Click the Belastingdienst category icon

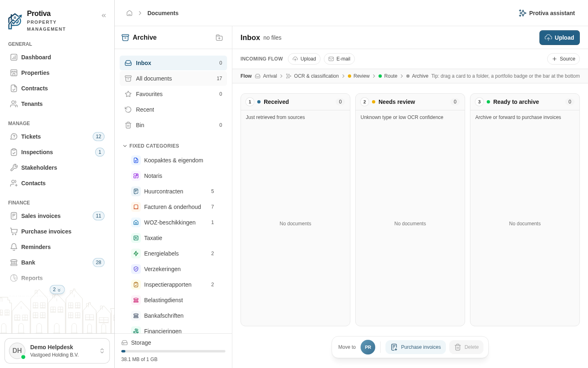click(x=136, y=300)
